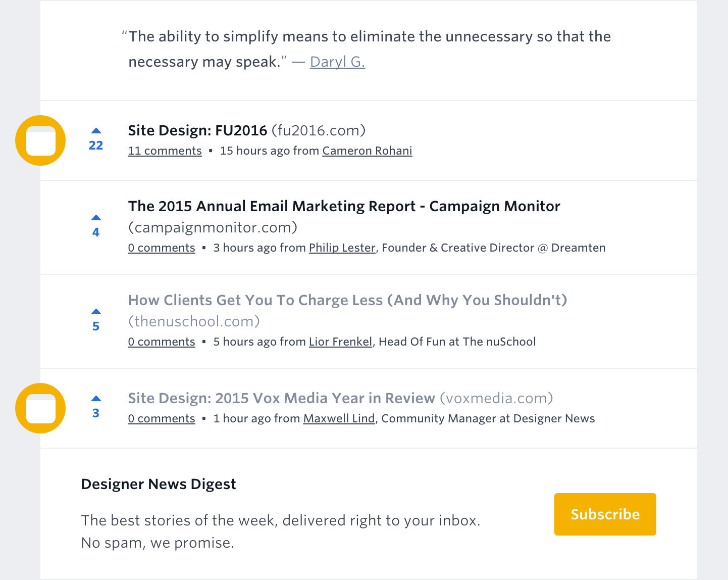Click the vote count 4 on Campaign Monitor story
The height and width of the screenshot is (580, 728).
(96, 232)
